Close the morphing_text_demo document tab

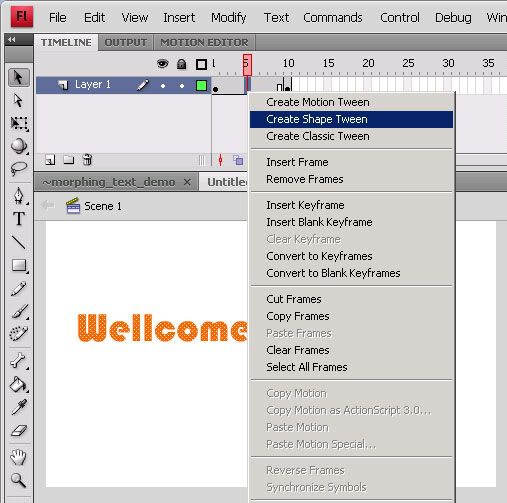tap(187, 182)
